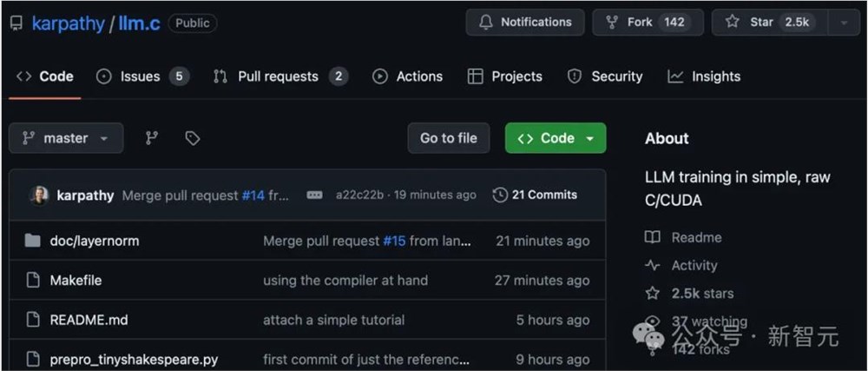Open the Insights tab
Viewport: 868px width, 371px height.
[704, 76]
